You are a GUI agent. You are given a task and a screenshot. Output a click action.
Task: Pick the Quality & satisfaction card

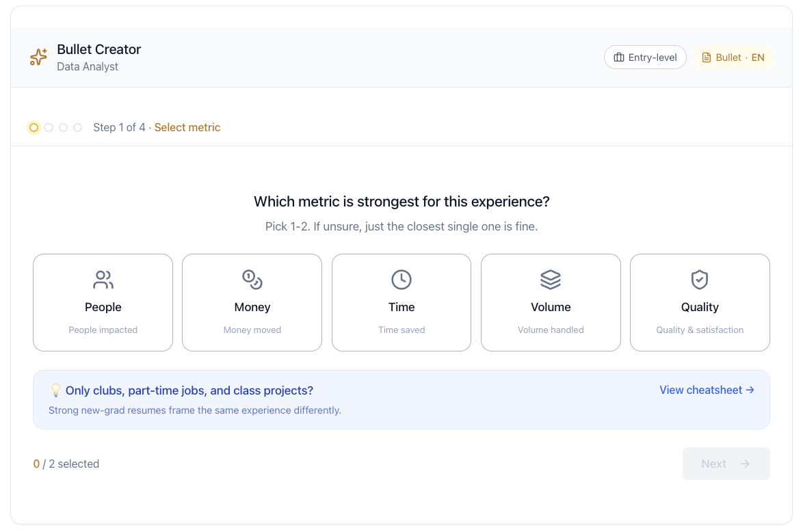point(700,303)
